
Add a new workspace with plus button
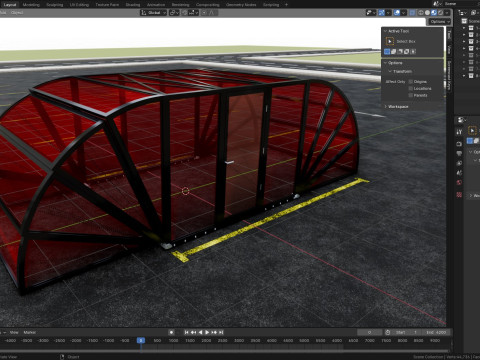[x=286, y=5]
